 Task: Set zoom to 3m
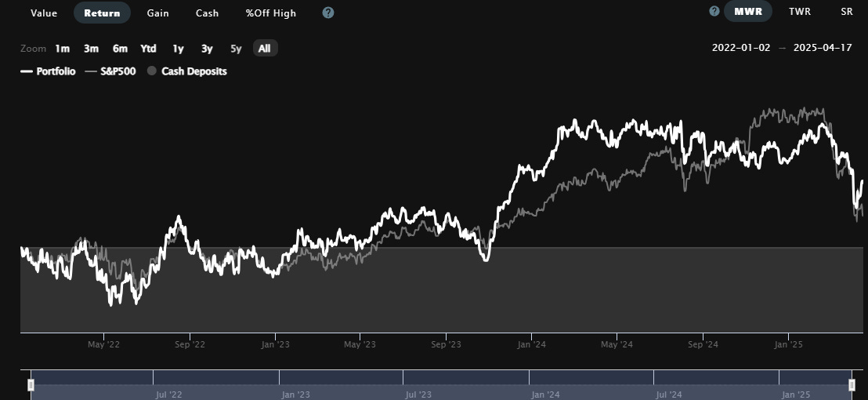point(91,48)
